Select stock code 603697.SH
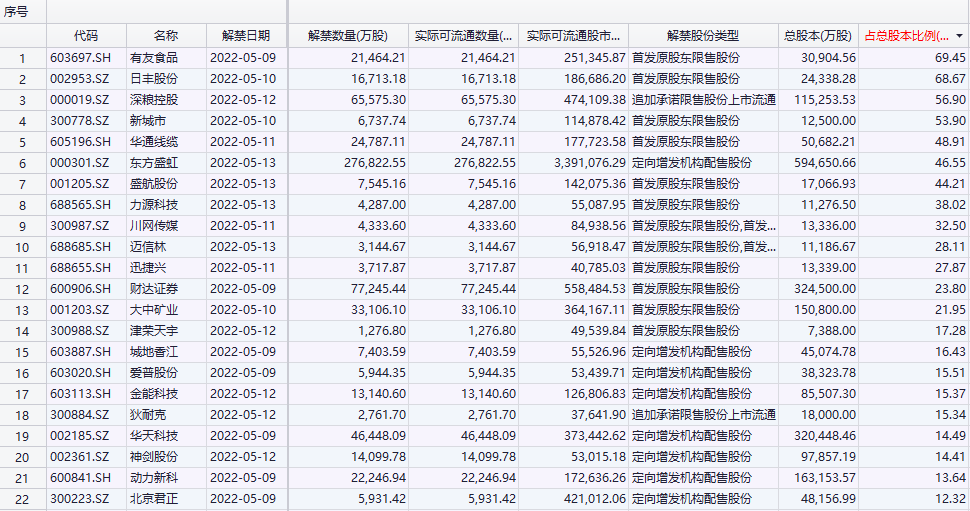 (80, 58)
